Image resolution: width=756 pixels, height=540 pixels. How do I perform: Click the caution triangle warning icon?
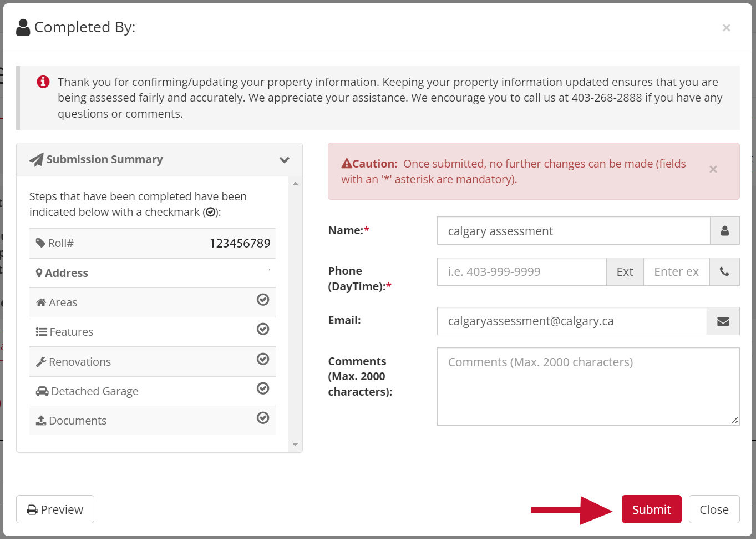pyautogui.click(x=347, y=163)
